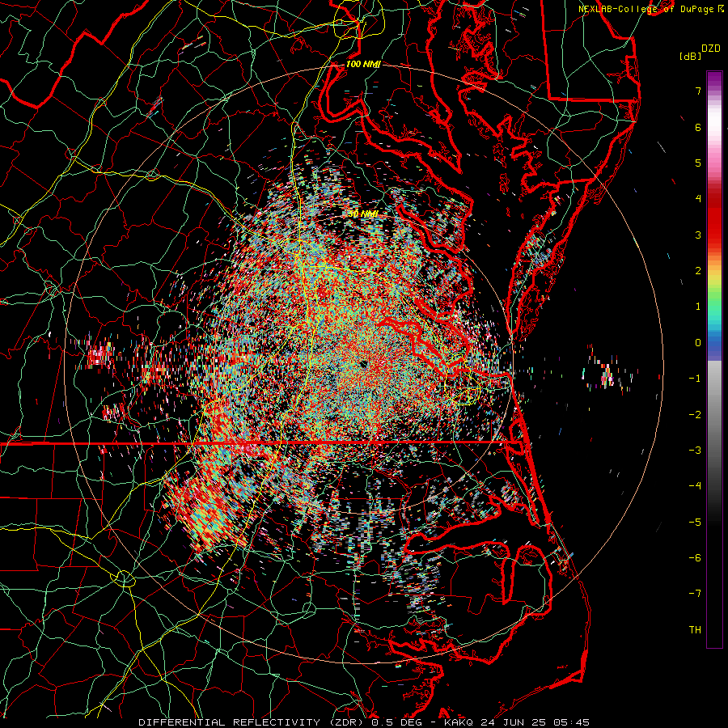Click the black radar site dot at map center

pos(363,365)
